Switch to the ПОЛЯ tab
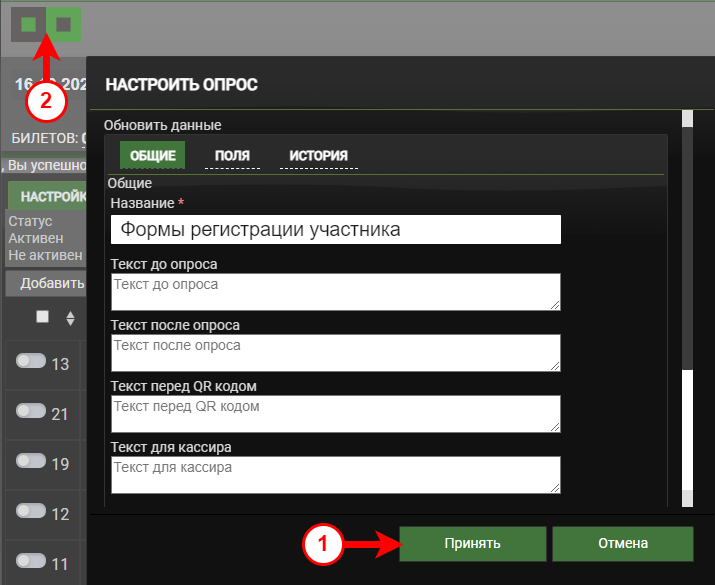715x585 pixels. pyautogui.click(x=232, y=155)
